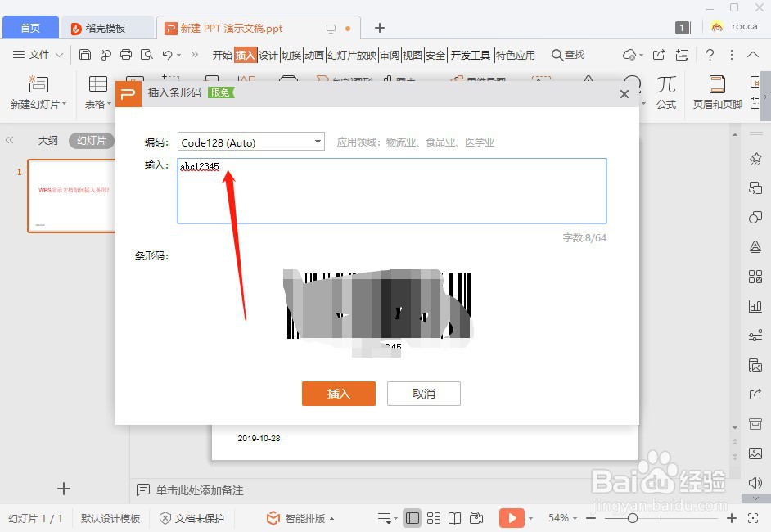Fit slide to window icon
This screenshot has height=532, width=771.
[x=752, y=518]
